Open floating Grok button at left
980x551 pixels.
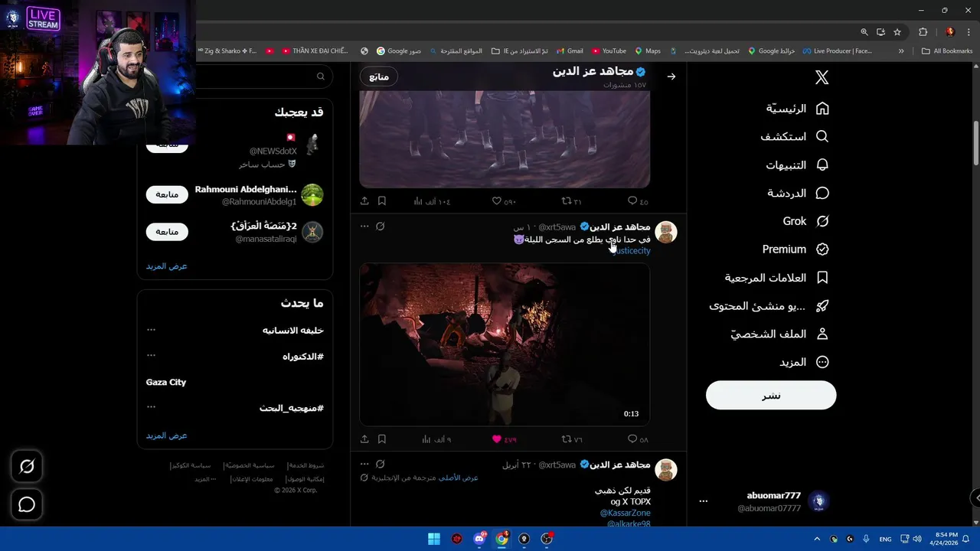click(27, 466)
